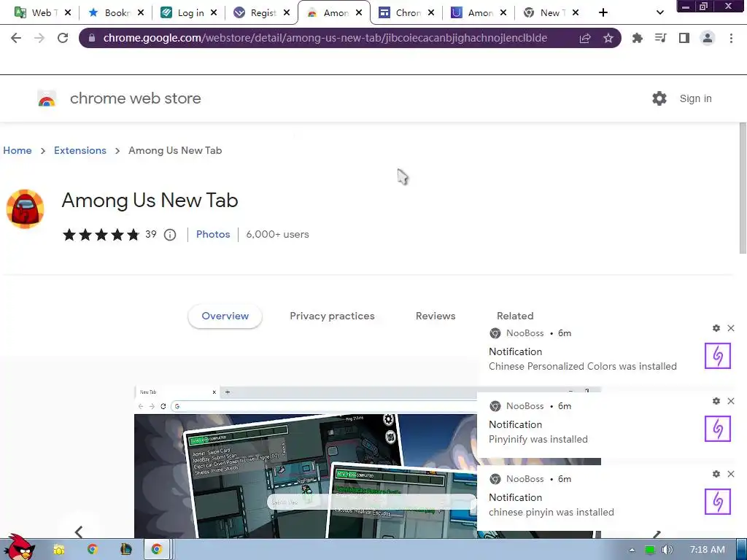Show previous screenshot with left arrow
The image size is (747, 560).
click(79, 532)
